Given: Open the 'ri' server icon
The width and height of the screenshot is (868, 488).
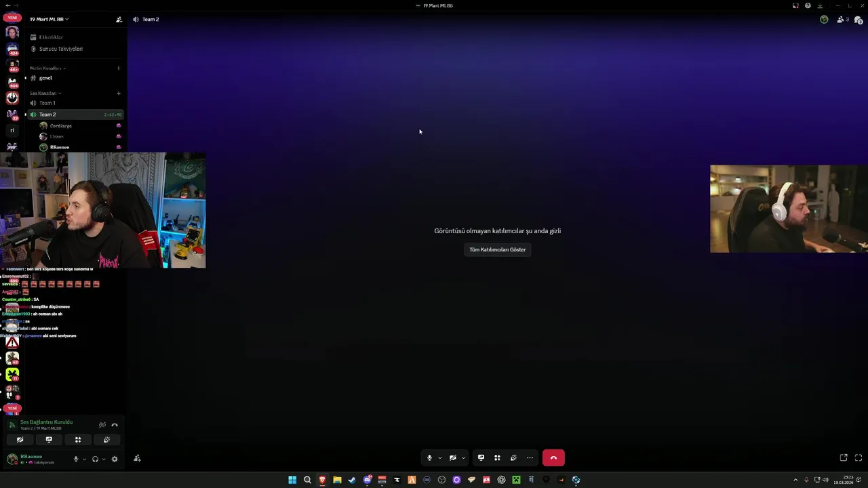Looking at the screenshot, I should (x=12, y=130).
